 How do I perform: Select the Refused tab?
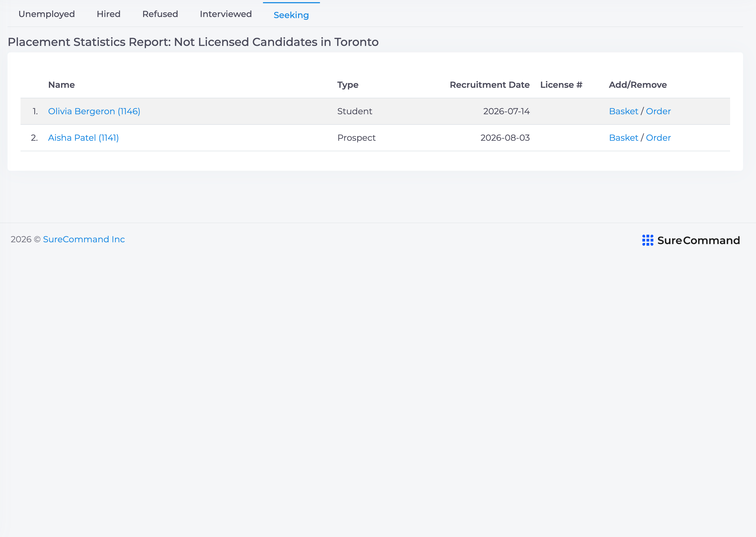pyautogui.click(x=160, y=14)
